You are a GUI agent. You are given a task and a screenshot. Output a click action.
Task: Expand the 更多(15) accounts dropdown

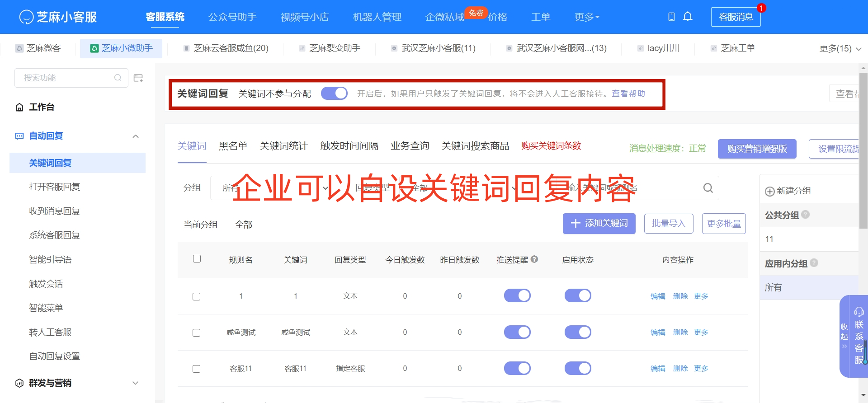pyautogui.click(x=840, y=48)
